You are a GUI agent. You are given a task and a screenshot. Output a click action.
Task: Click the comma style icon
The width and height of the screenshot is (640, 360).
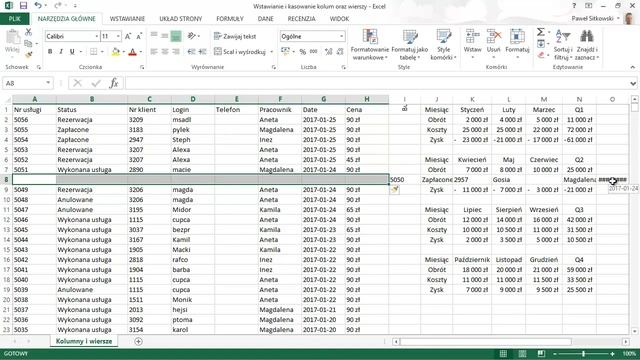click(313, 52)
